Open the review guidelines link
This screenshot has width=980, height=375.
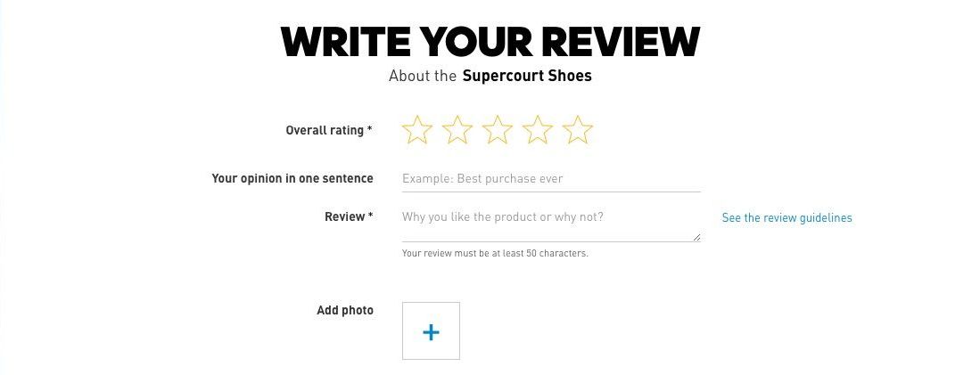tap(786, 217)
